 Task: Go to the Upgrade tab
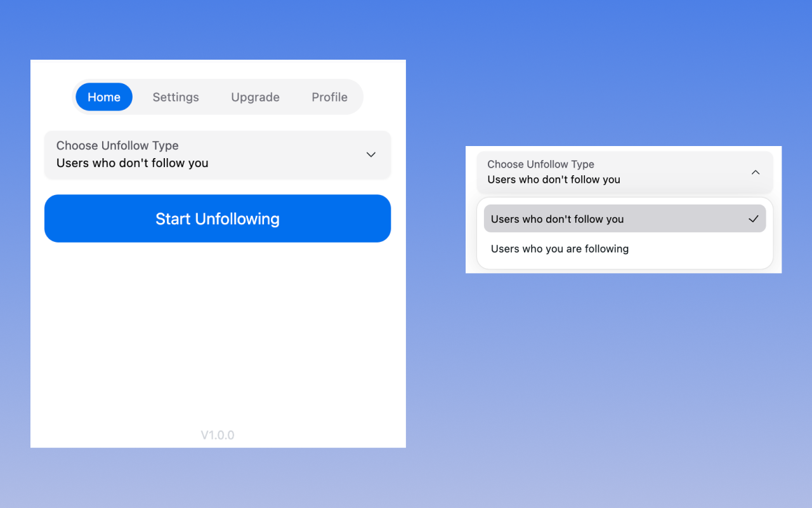255,97
